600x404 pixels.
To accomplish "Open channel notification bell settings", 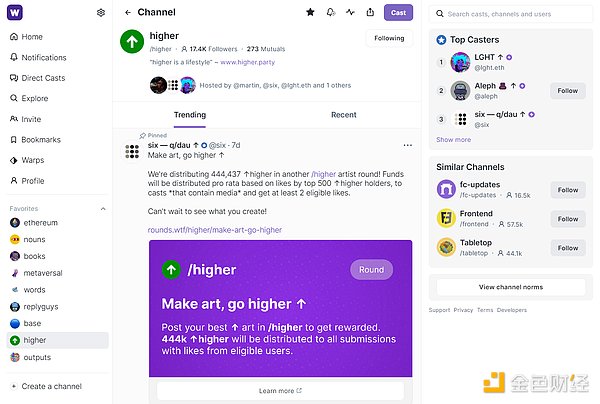I will 331,12.
